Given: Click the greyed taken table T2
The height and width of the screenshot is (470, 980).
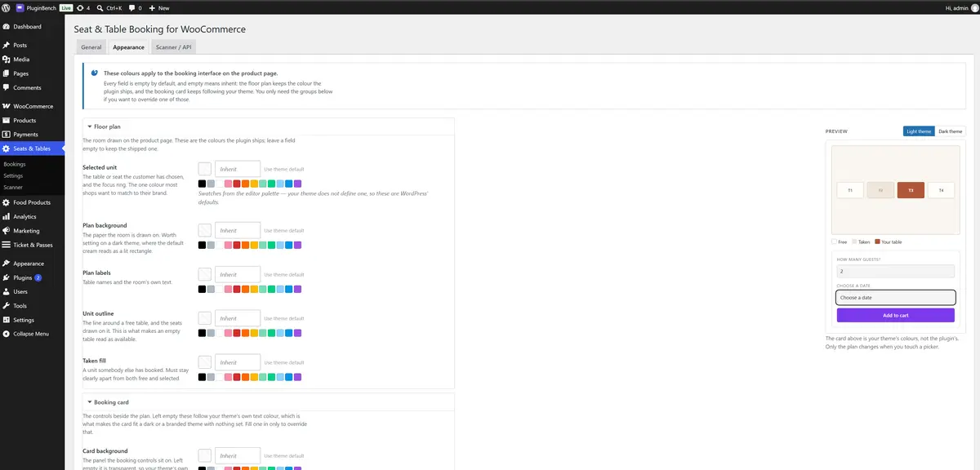Looking at the screenshot, I should tap(880, 190).
